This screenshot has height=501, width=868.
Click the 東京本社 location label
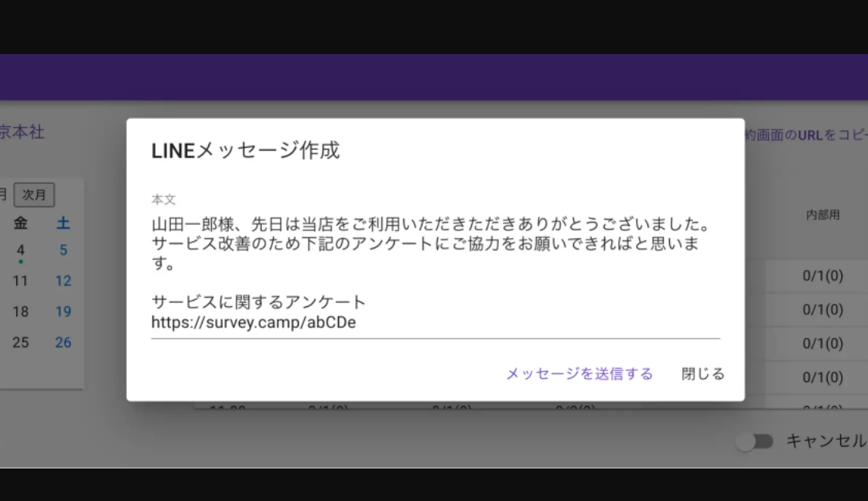tap(22, 132)
